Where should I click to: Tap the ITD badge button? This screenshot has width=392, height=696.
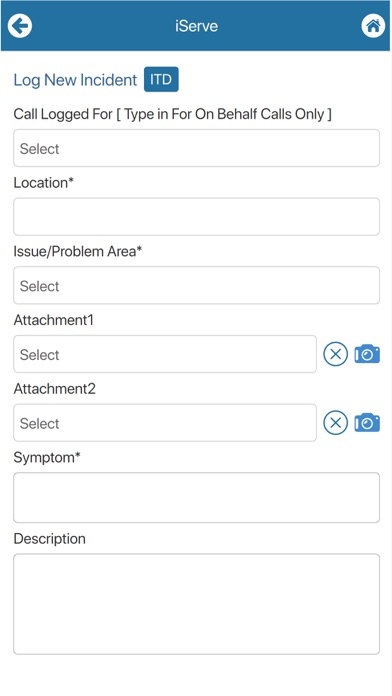click(x=161, y=79)
